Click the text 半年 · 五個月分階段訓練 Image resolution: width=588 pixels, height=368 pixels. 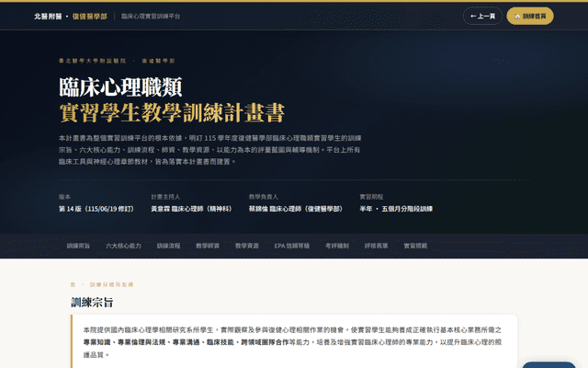click(x=396, y=209)
